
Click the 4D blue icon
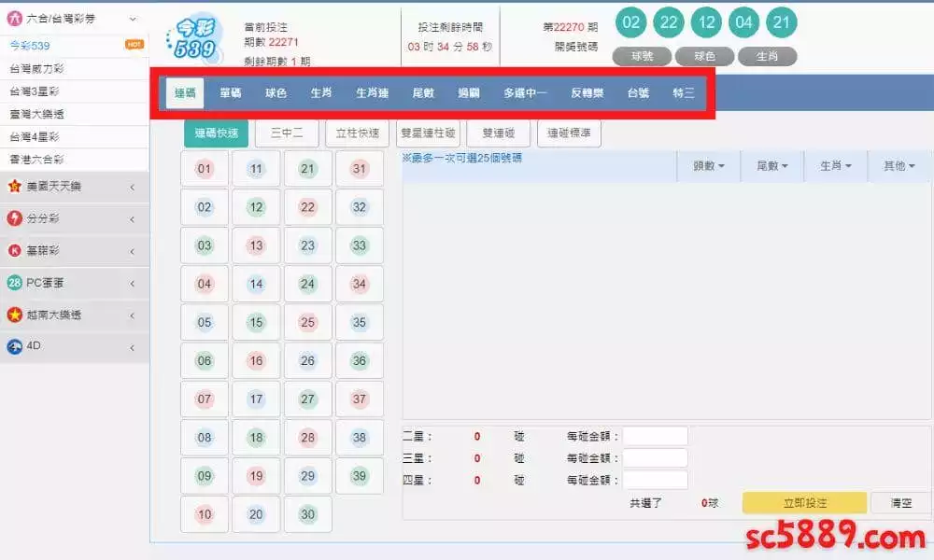[14, 346]
